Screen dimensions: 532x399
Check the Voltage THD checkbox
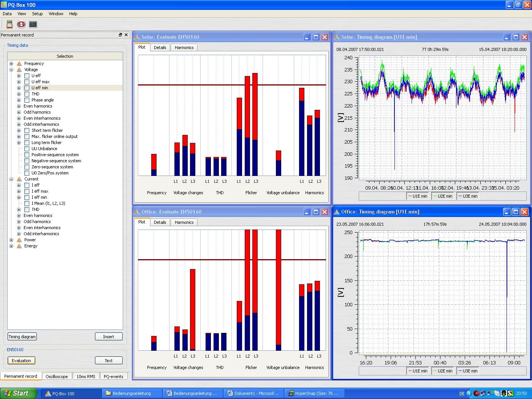coord(27,94)
